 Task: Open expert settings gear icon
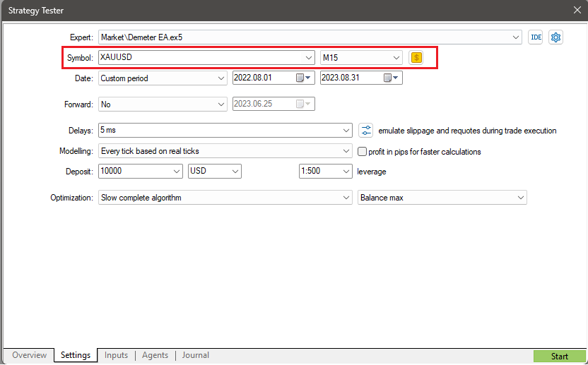(555, 37)
